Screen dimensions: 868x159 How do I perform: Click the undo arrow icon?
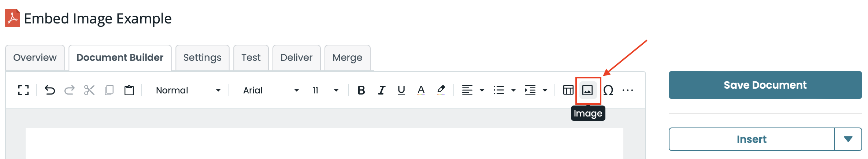(x=50, y=90)
